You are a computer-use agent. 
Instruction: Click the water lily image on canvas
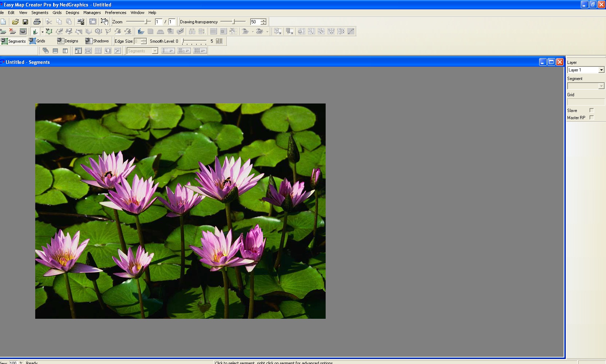(x=180, y=211)
